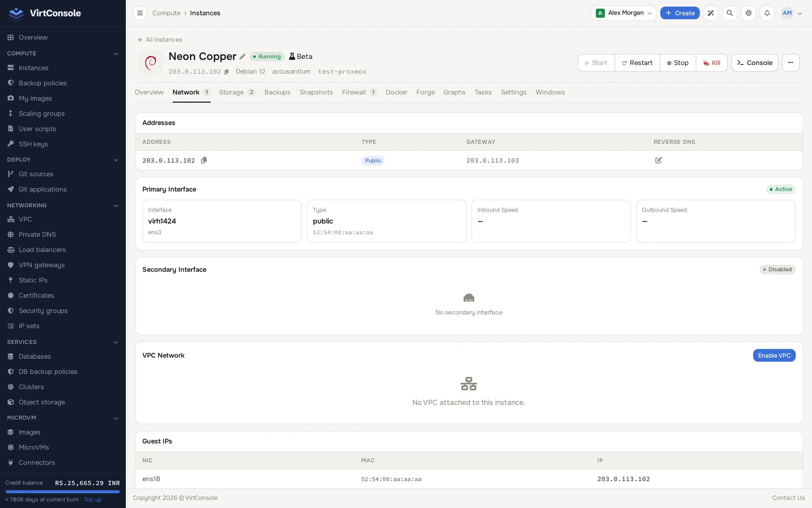The height and width of the screenshot is (508, 812).
Task: Open the Graphs tab
Action: coord(454,92)
